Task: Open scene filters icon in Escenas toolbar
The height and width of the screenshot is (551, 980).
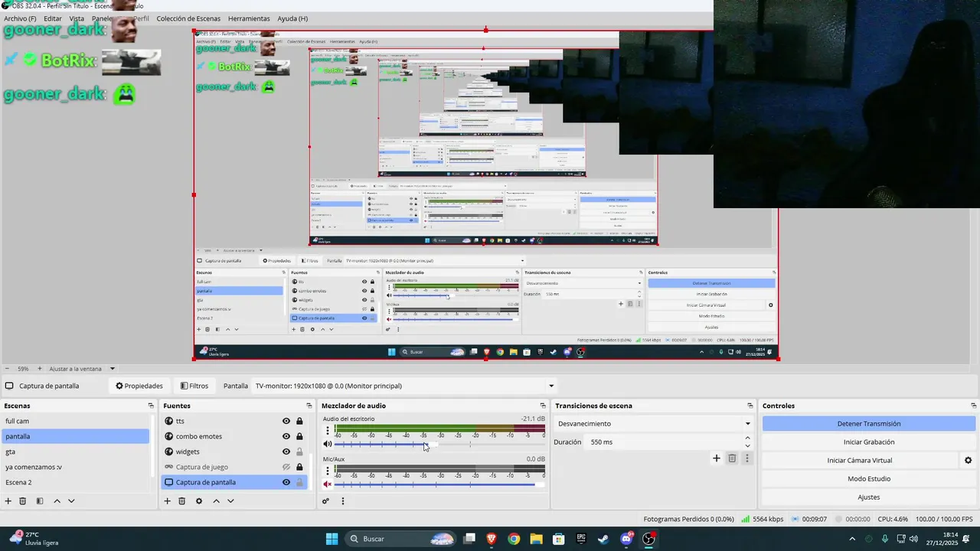Action: tap(40, 501)
